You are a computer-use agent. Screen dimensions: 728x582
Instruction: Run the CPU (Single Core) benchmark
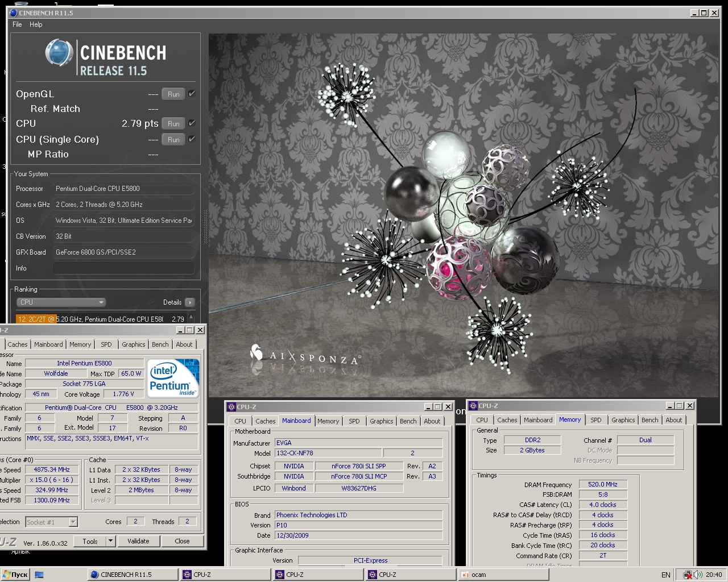coord(173,139)
